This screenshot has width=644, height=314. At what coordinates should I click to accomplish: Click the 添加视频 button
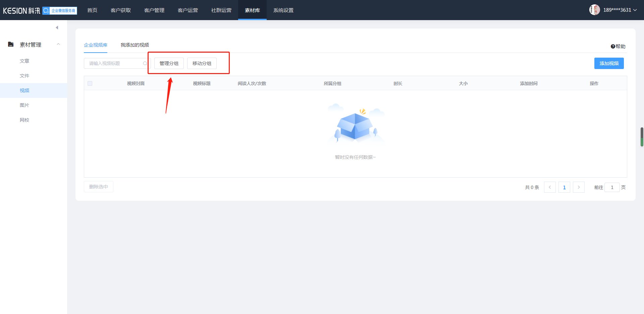coord(609,63)
